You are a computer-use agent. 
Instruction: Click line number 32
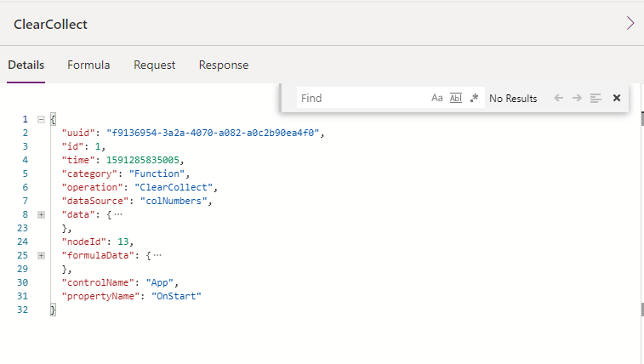point(23,310)
